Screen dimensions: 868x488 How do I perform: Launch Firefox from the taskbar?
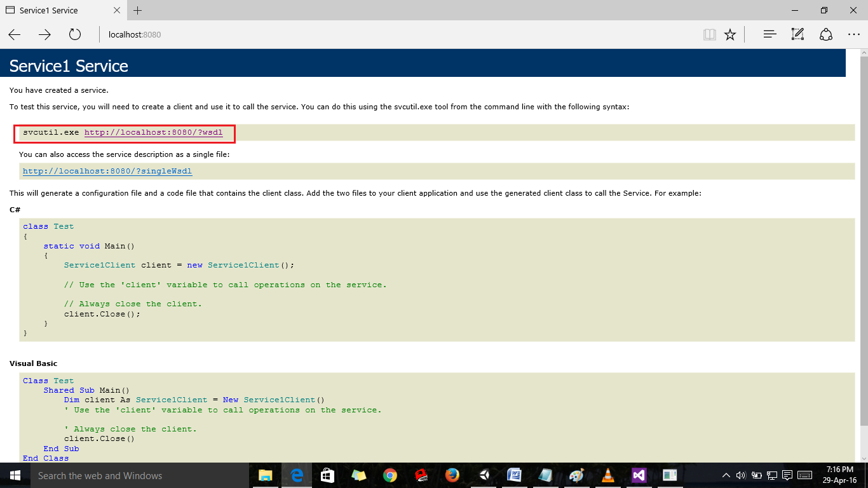click(x=452, y=475)
